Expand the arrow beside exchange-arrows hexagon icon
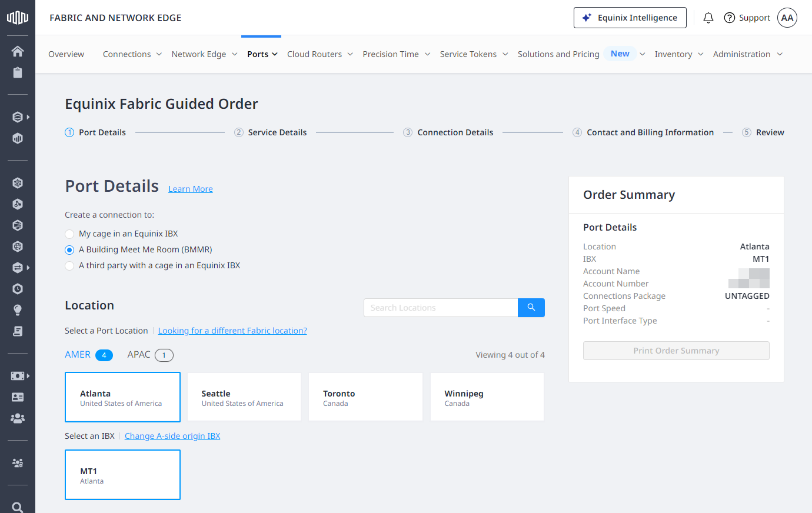This screenshot has height=513, width=812. click(x=28, y=268)
